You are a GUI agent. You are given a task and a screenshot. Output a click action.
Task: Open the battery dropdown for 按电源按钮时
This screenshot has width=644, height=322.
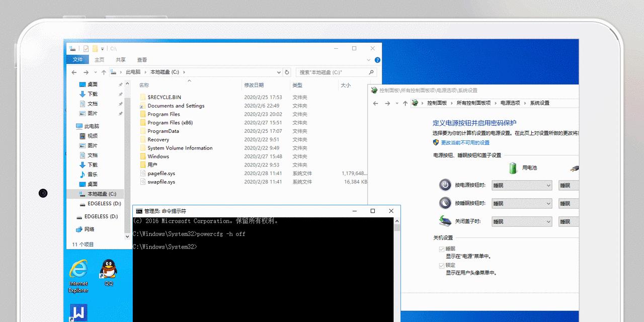pos(522,186)
